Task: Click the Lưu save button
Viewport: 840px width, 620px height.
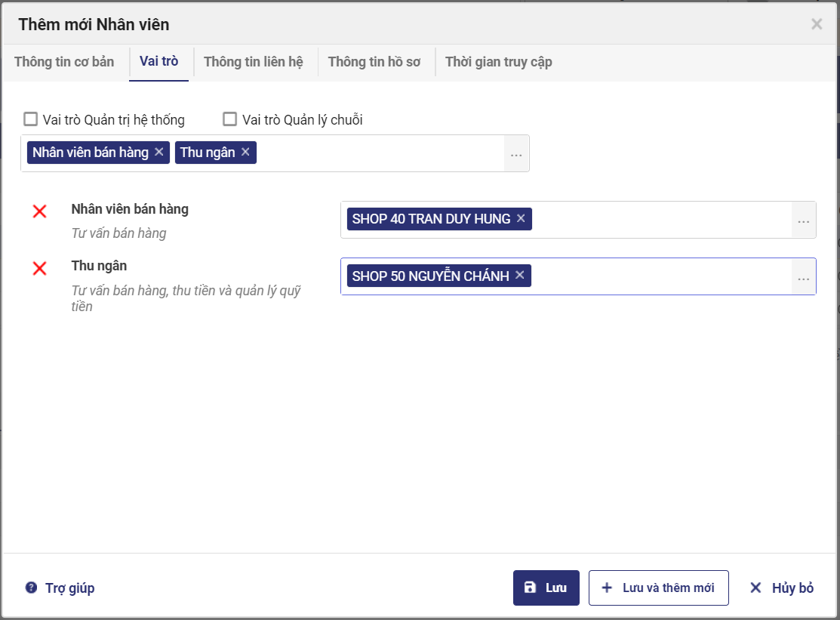Action: pyautogui.click(x=546, y=588)
